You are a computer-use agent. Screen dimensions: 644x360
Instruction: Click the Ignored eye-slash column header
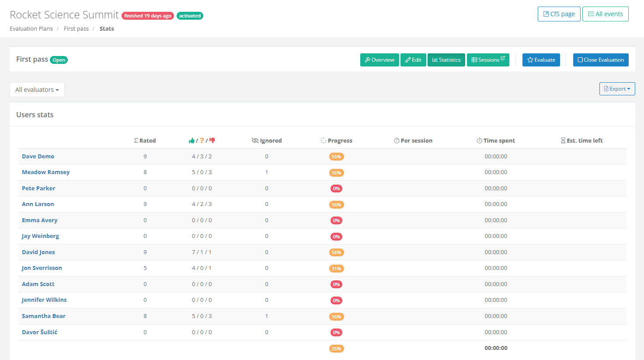(267, 140)
